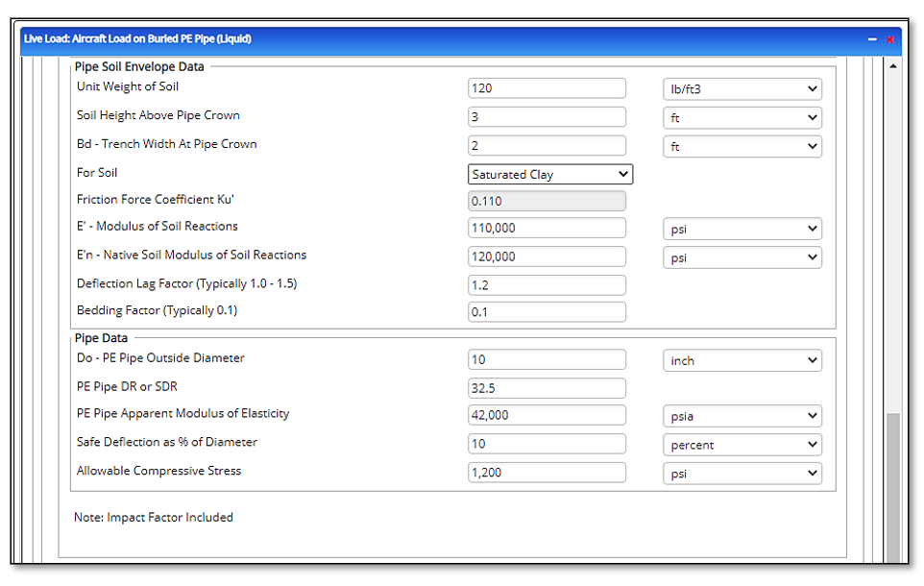Edit the Bedding Factor value field
This screenshot has height=586, width=924.
(x=547, y=312)
